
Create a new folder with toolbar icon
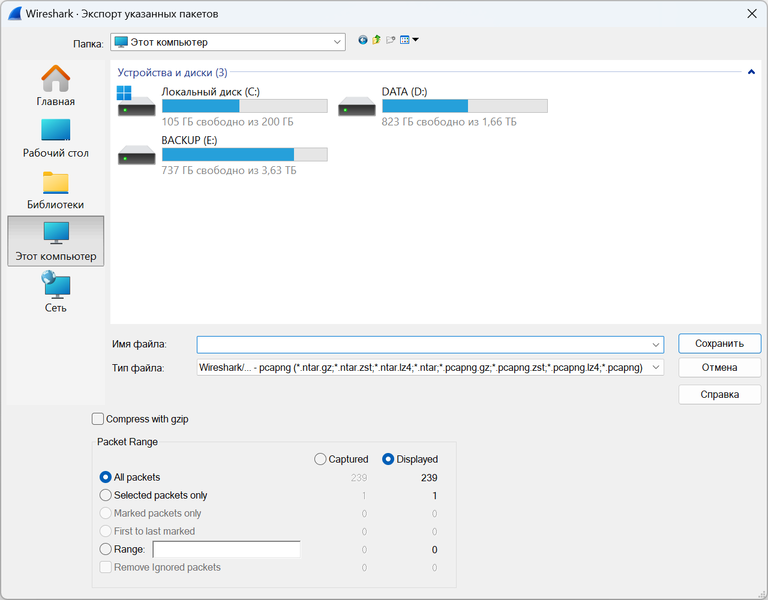coord(390,40)
